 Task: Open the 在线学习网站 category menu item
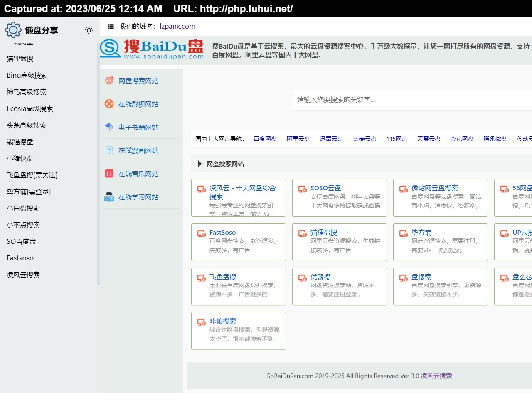coord(138,197)
